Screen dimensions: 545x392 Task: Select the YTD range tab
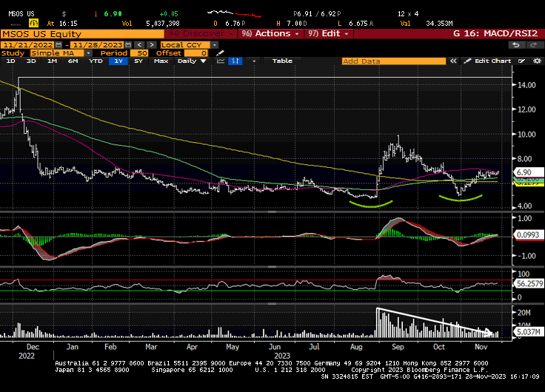click(x=96, y=61)
